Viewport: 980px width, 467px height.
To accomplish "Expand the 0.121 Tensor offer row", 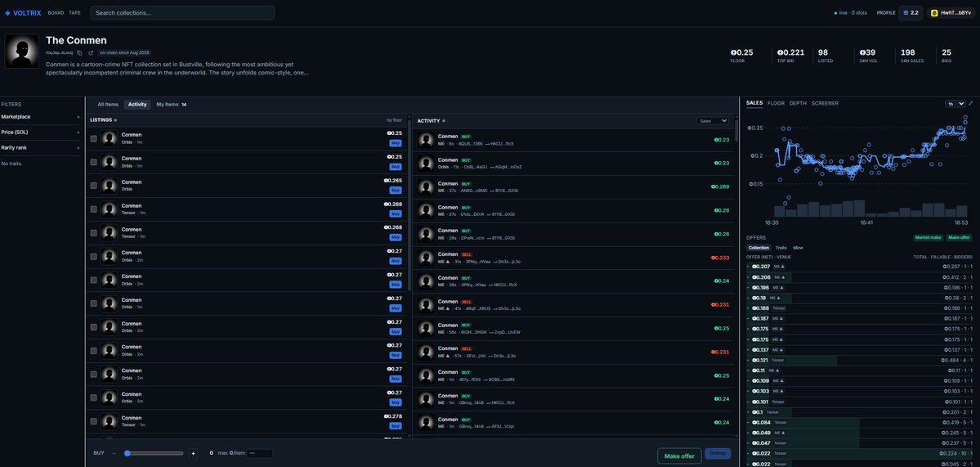I will coord(859,360).
